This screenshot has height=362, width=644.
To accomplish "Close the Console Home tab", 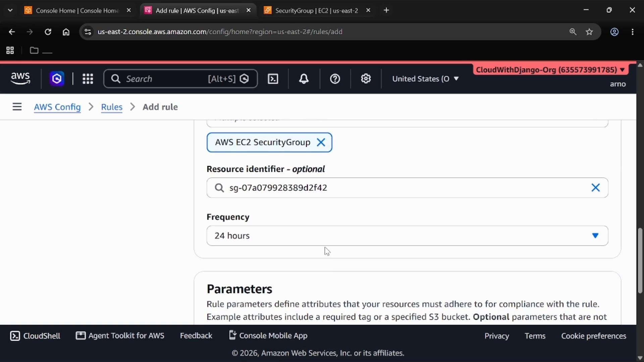I will pos(129,10).
